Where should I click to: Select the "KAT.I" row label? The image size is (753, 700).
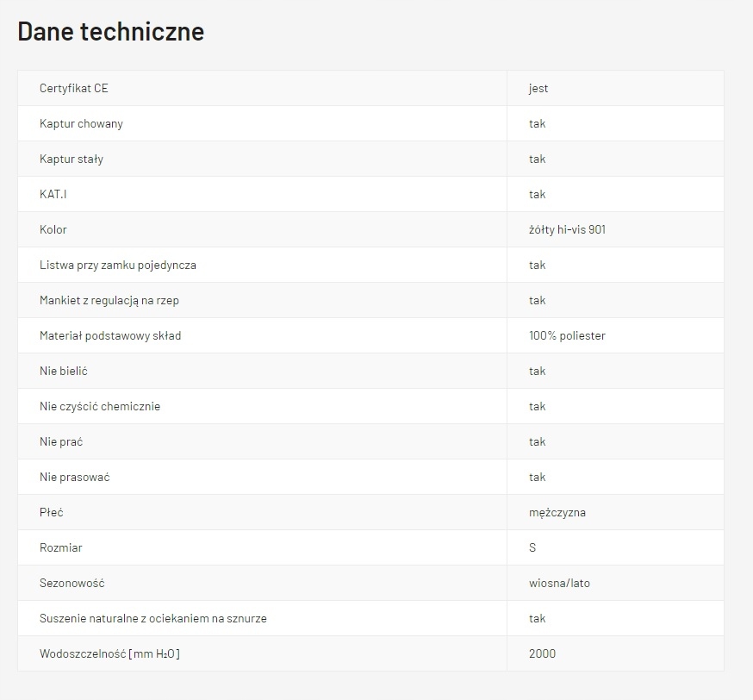click(x=53, y=194)
